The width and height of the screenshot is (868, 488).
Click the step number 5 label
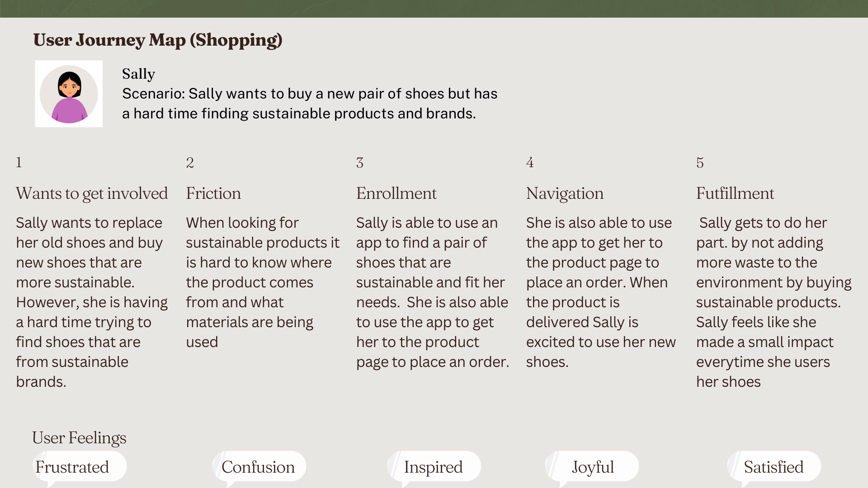700,163
